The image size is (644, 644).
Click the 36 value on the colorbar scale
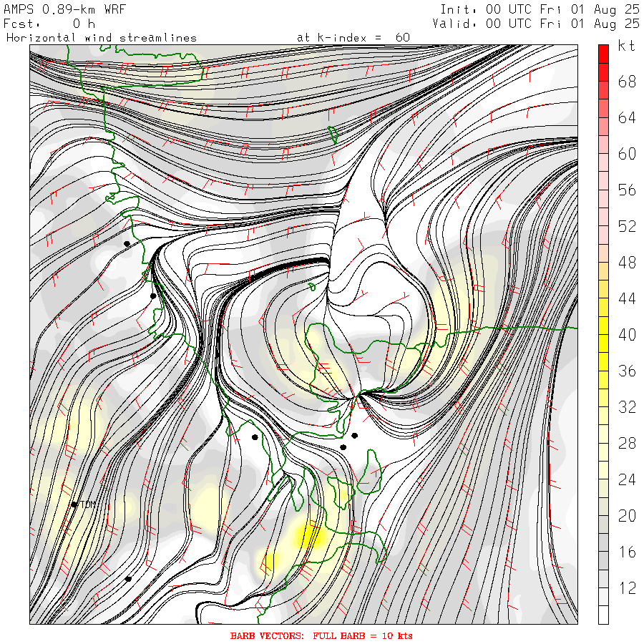[x=627, y=371]
